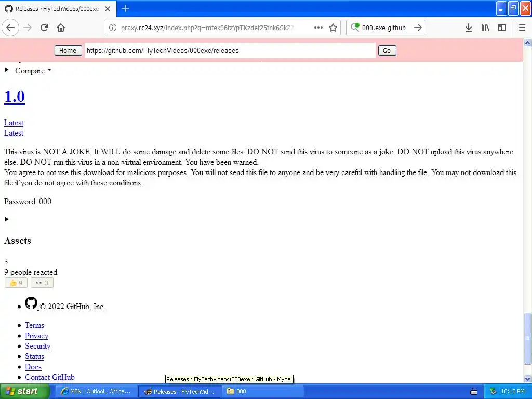Click the search box with 000.exe github
The image size is (532, 399).
[x=384, y=28]
